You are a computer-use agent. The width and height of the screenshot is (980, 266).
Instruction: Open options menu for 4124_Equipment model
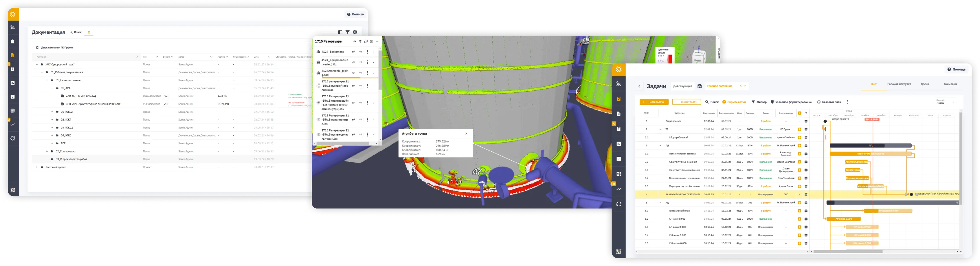[367, 52]
